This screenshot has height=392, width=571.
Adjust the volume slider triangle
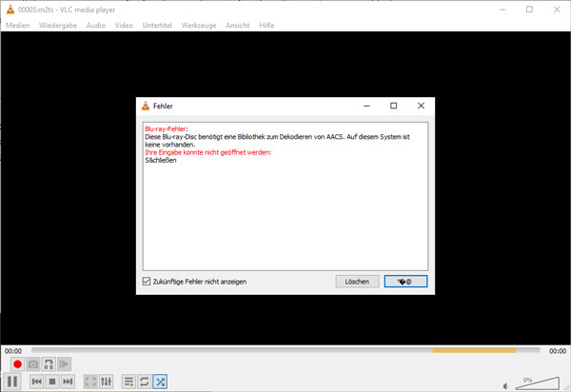click(x=538, y=382)
